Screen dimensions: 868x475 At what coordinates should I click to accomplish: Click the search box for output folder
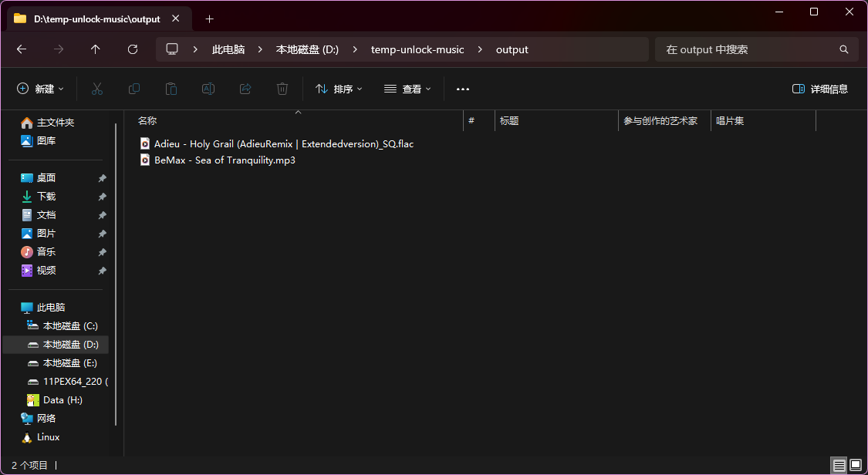click(x=748, y=49)
